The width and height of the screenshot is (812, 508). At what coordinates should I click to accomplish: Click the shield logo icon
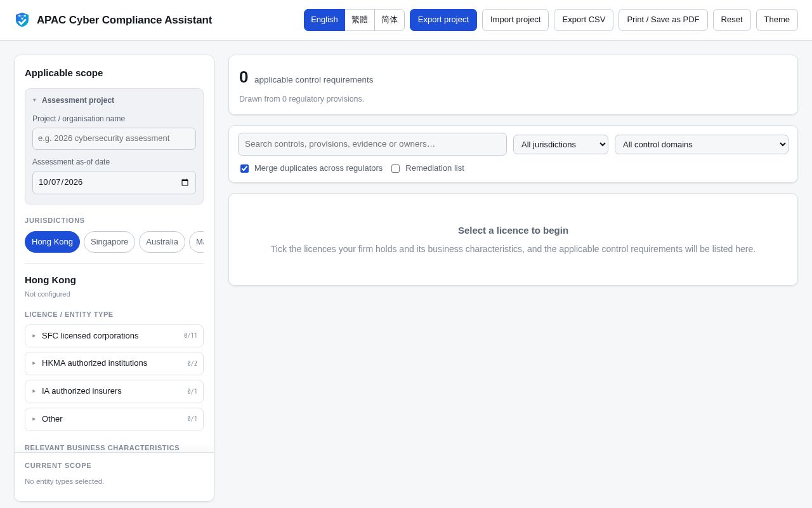tap(22, 20)
